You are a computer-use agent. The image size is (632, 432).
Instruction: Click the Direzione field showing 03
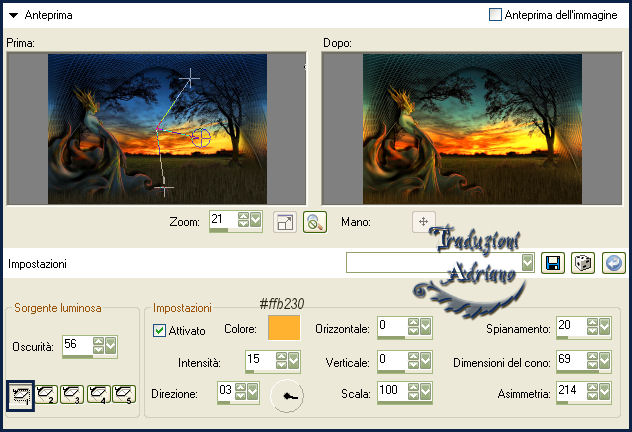(x=226, y=391)
